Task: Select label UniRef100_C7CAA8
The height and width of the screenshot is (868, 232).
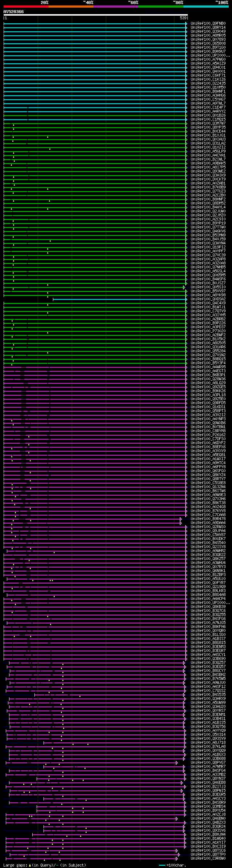Action: pyautogui.click(x=208, y=515)
